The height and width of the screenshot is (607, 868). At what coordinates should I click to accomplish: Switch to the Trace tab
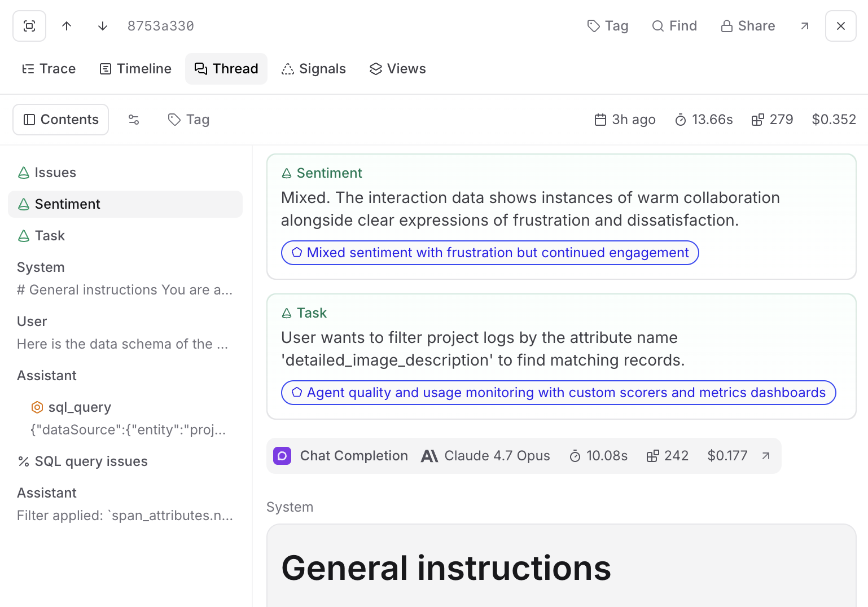click(49, 69)
